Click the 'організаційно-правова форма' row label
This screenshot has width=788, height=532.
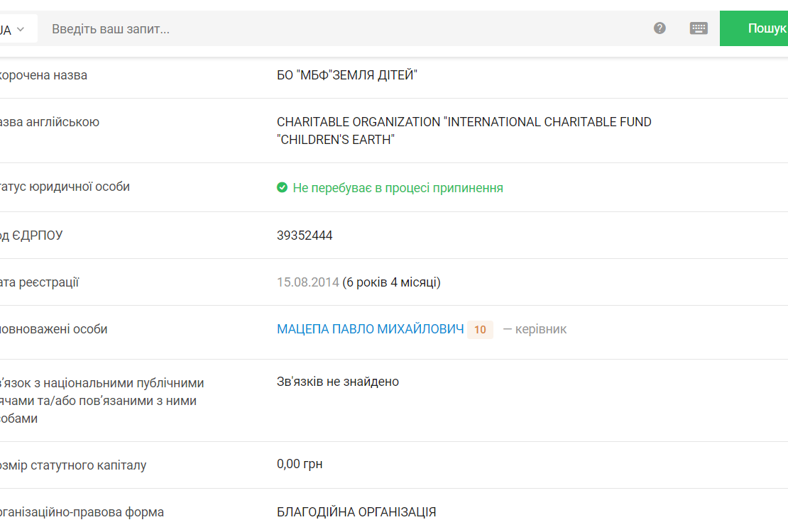[82, 512]
